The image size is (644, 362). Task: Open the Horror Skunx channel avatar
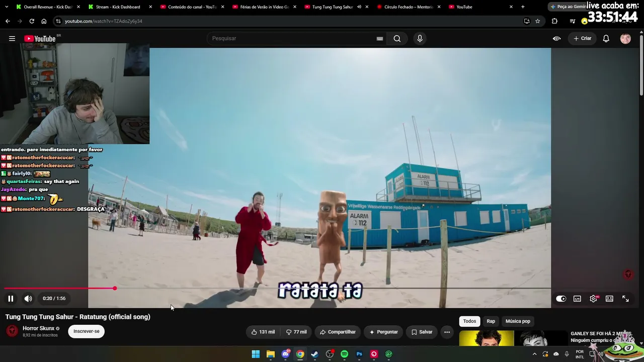point(12,331)
